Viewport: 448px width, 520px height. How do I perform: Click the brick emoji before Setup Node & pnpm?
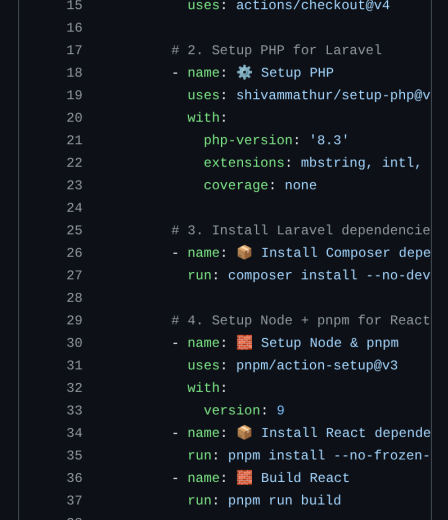(244, 342)
